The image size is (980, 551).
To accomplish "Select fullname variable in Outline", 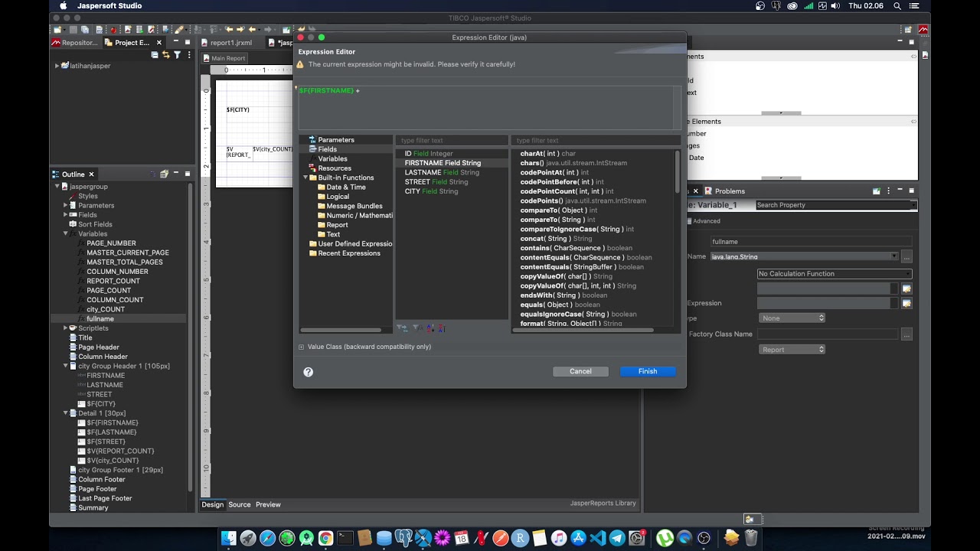I will tap(100, 319).
